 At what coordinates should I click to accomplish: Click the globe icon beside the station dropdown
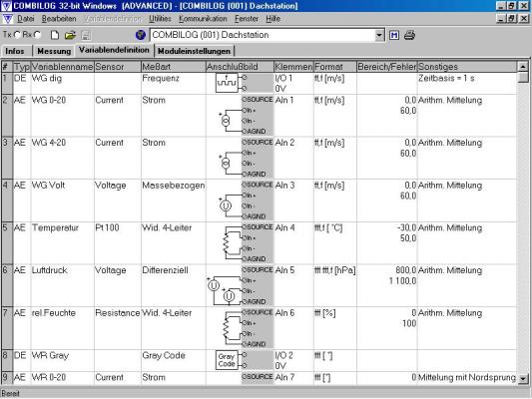pos(141,35)
